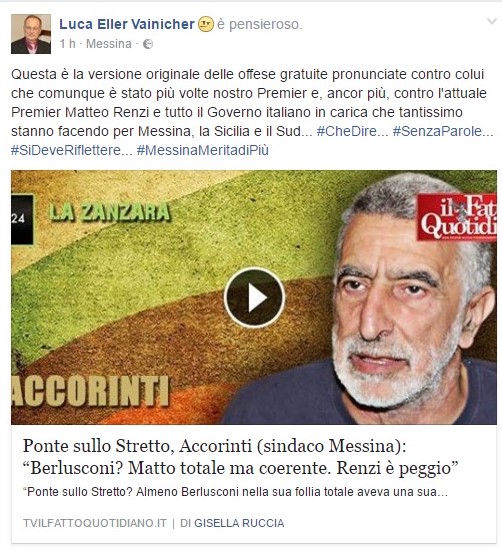Click the 24 channel badge on the video

22,219
